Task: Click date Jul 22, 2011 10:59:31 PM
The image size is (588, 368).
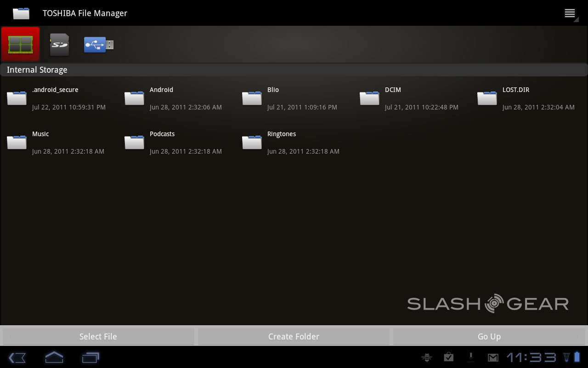Action: pos(69,107)
